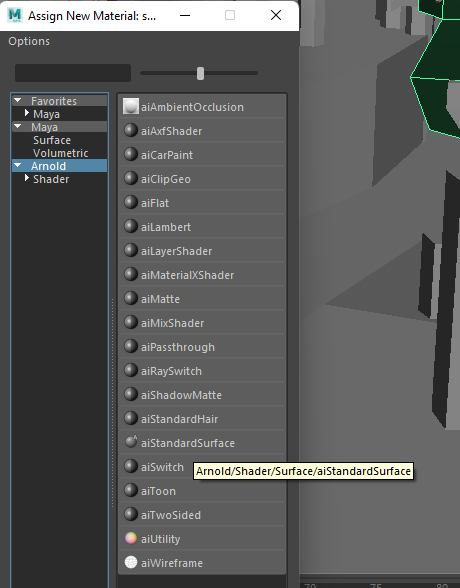Click the aiMatte label text
This screenshot has height=588, width=460.
(160, 299)
